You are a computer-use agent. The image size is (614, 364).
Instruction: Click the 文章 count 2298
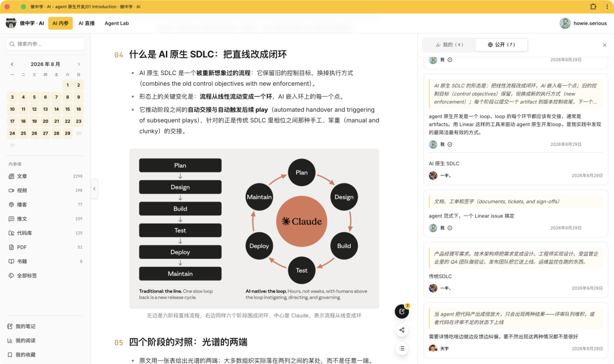[x=77, y=177]
